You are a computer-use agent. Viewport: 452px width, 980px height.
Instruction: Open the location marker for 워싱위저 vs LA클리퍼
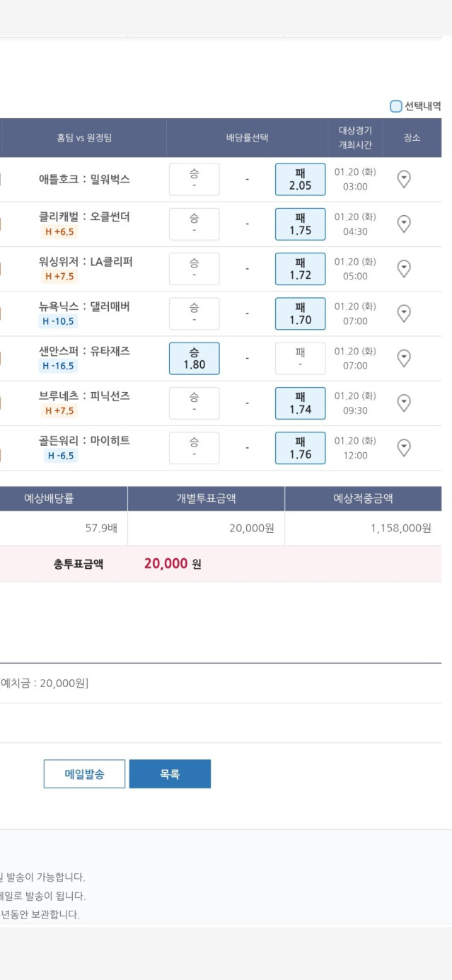pyautogui.click(x=403, y=268)
